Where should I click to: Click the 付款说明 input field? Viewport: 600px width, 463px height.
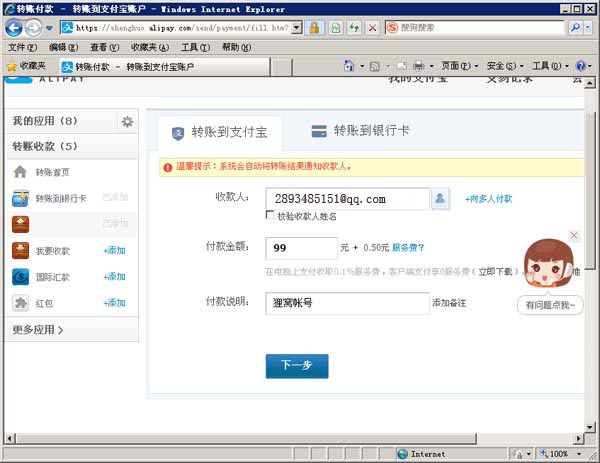[x=347, y=303]
